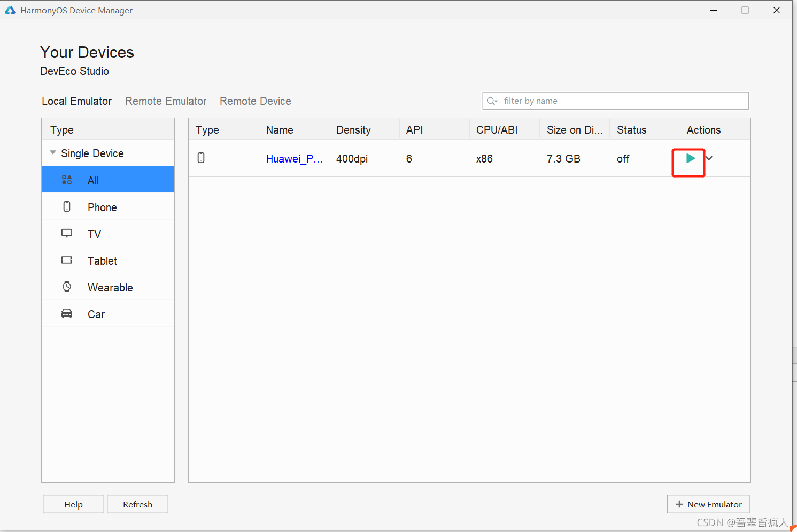Screen dimensions: 797x532
Task: Sort by the CPU/ABI column header
Action: click(x=505, y=130)
